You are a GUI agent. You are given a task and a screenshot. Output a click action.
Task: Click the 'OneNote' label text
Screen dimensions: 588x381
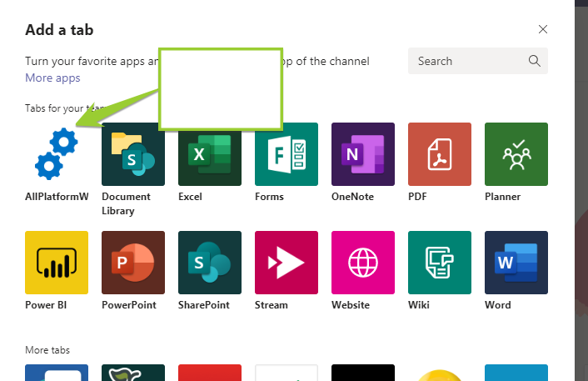click(x=352, y=197)
